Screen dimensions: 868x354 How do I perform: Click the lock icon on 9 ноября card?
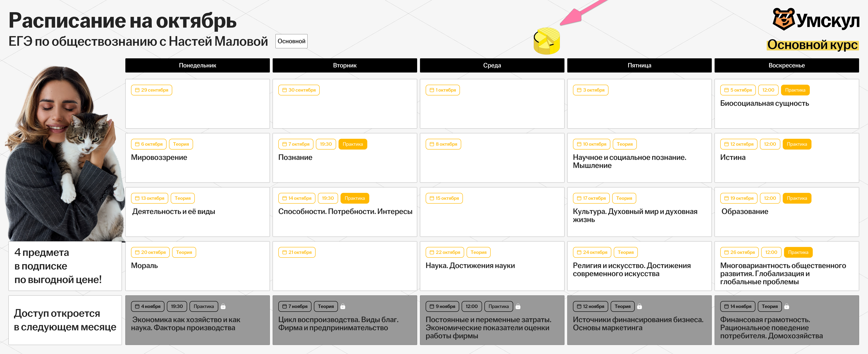[518, 307]
